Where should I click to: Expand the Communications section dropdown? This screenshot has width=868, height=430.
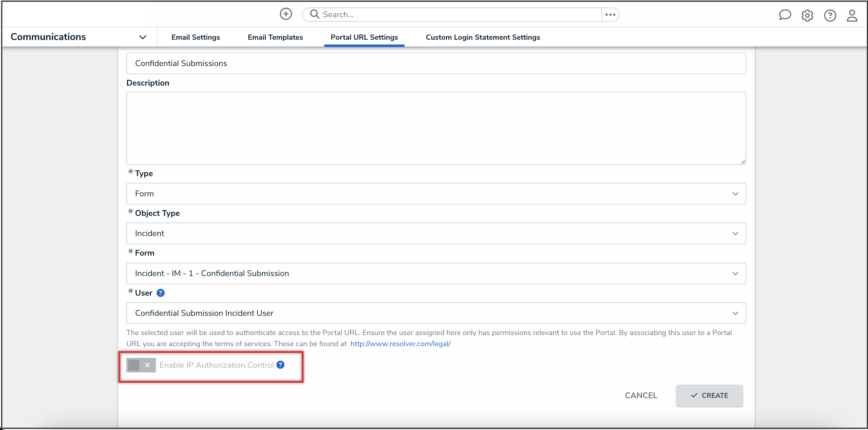(142, 37)
